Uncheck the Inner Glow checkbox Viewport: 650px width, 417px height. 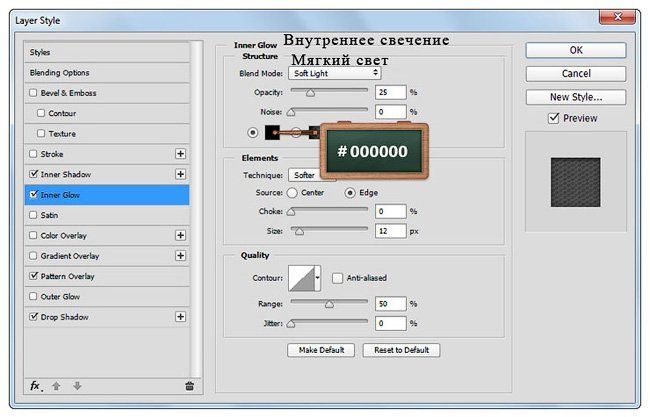(x=34, y=194)
